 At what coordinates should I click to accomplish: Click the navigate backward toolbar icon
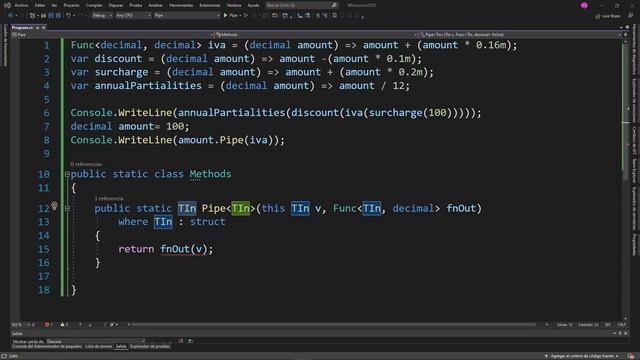tap(10, 16)
